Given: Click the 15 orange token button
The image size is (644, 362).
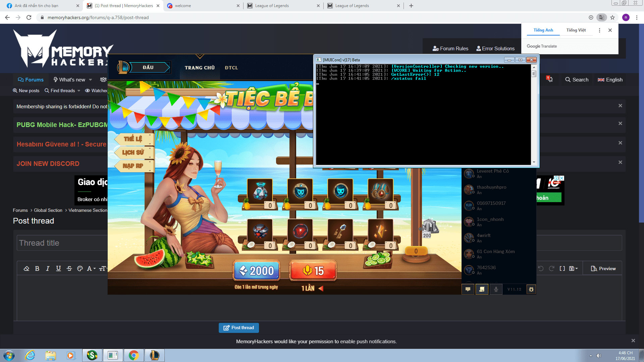Looking at the screenshot, I should 313,270.
